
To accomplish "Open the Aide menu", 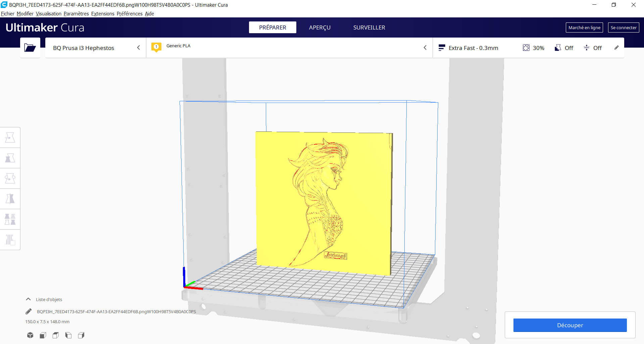I will point(149,14).
